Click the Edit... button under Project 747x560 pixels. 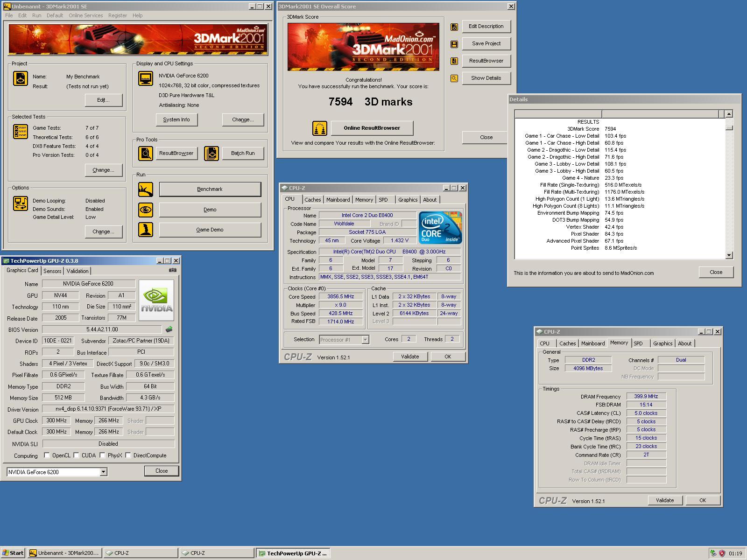click(x=104, y=100)
